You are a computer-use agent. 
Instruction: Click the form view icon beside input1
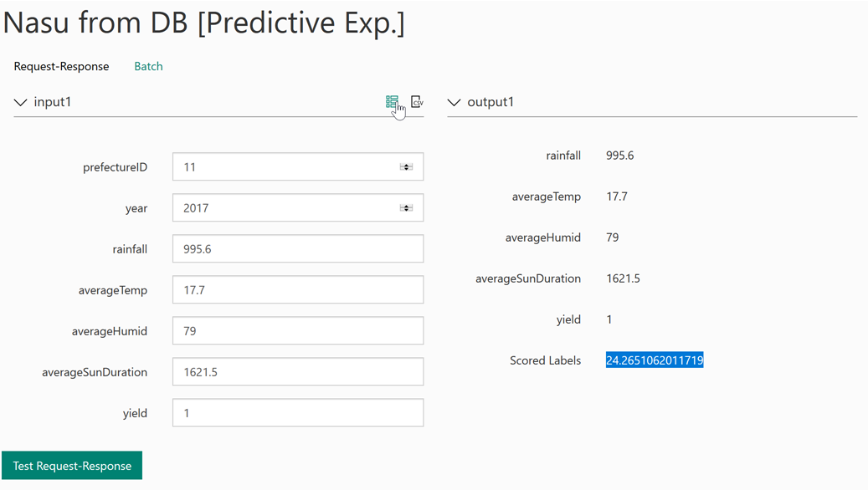pyautogui.click(x=392, y=102)
